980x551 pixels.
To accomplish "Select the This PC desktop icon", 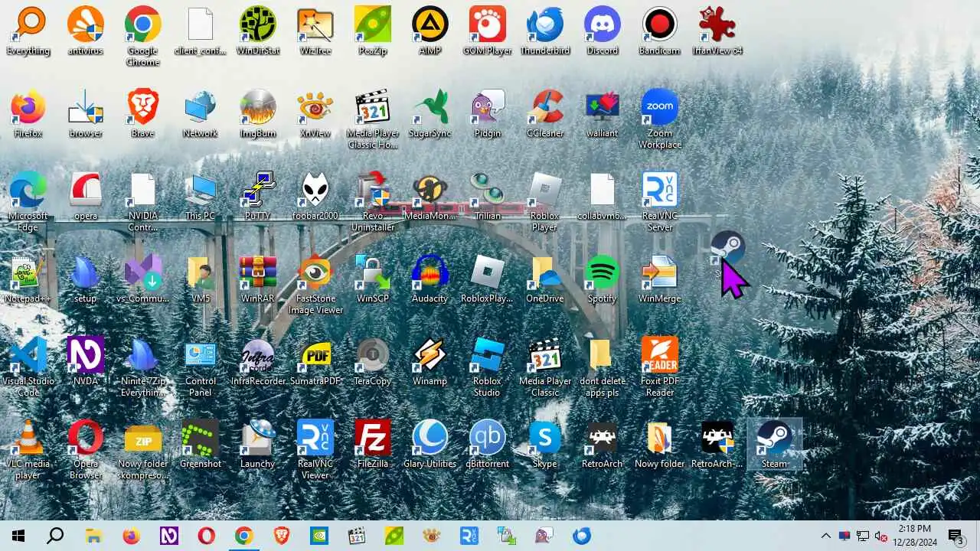I will [x=201, y=196].
